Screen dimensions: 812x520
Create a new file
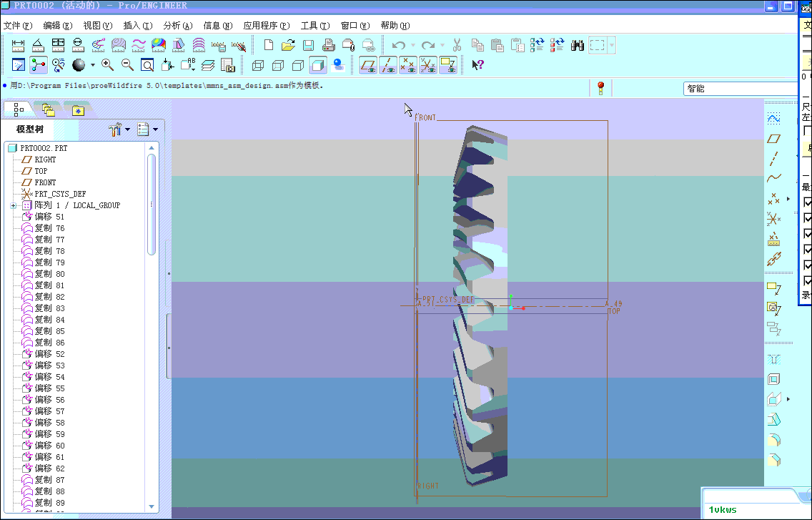(268, 45)
